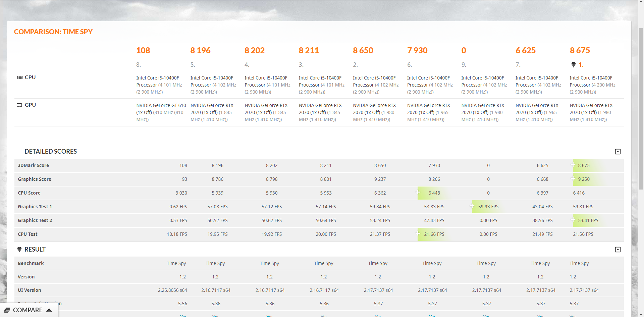
Task: Click the CPU Score value 6 362
Action: 380,193
